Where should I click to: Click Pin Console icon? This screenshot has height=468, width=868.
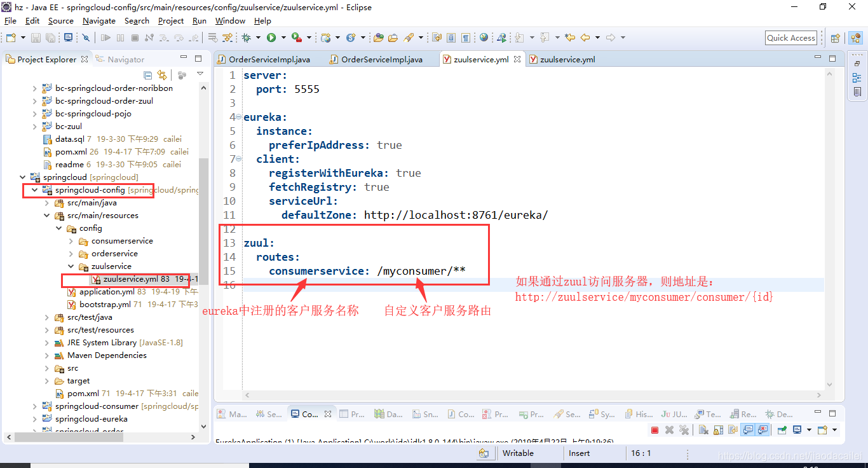(781, 430)
